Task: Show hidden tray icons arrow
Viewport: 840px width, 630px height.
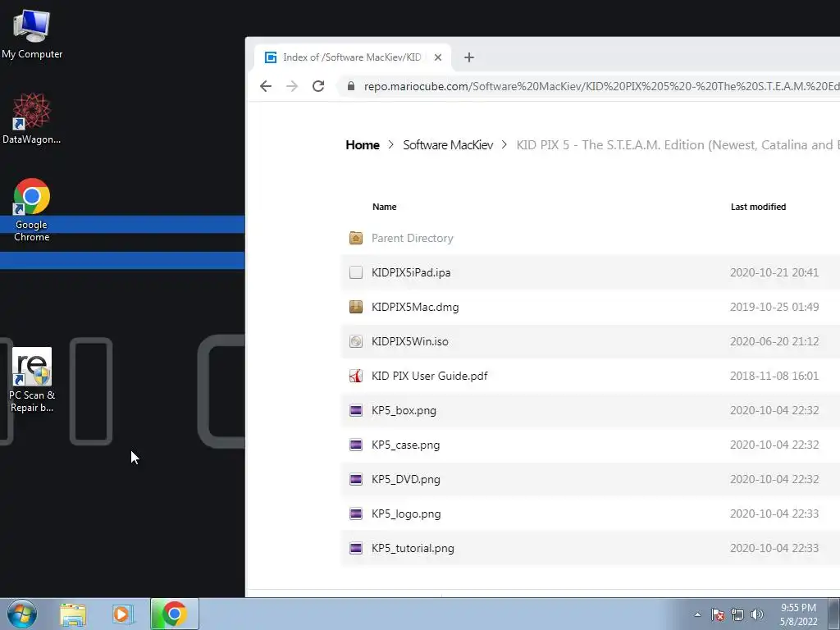Action: click(x=697, y=614)
